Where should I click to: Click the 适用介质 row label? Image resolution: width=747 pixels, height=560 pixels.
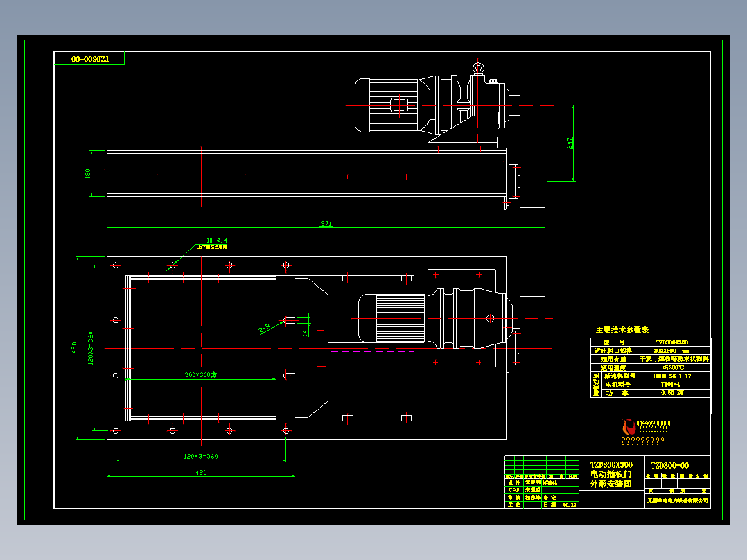pyautogui.click(x=613, y=359)
